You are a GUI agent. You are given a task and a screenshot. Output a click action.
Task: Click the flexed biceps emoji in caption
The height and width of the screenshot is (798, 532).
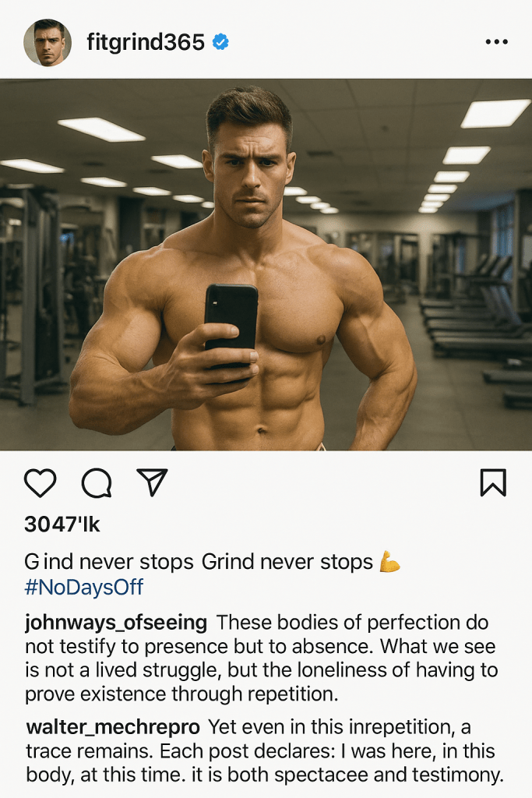click(389, 561)
